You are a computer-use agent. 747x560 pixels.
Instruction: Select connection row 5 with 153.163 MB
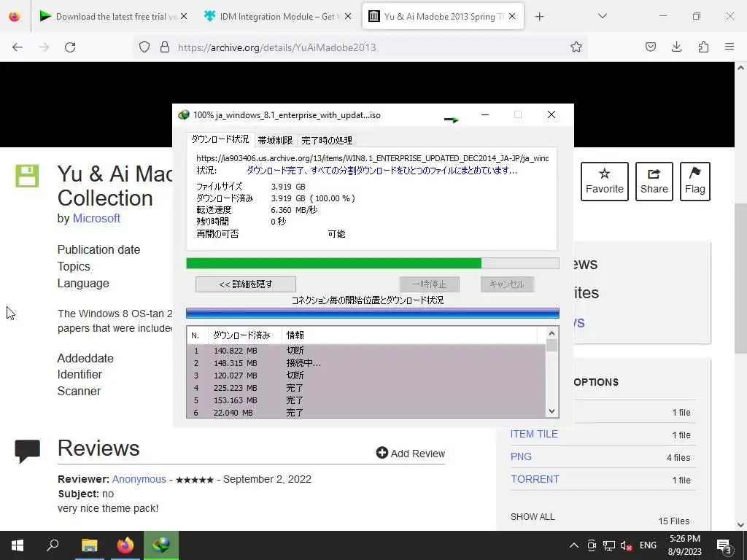366,400
